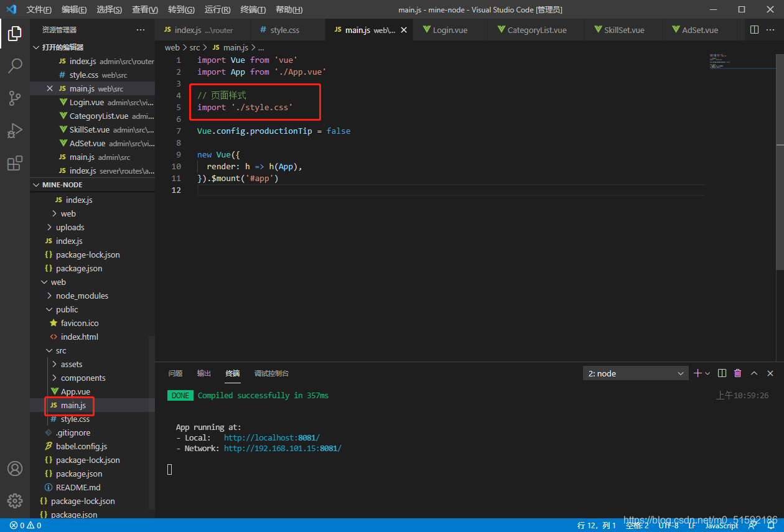784x532 pixels.
Task: Open style.css in the file tree
Action: click(75, 419)
